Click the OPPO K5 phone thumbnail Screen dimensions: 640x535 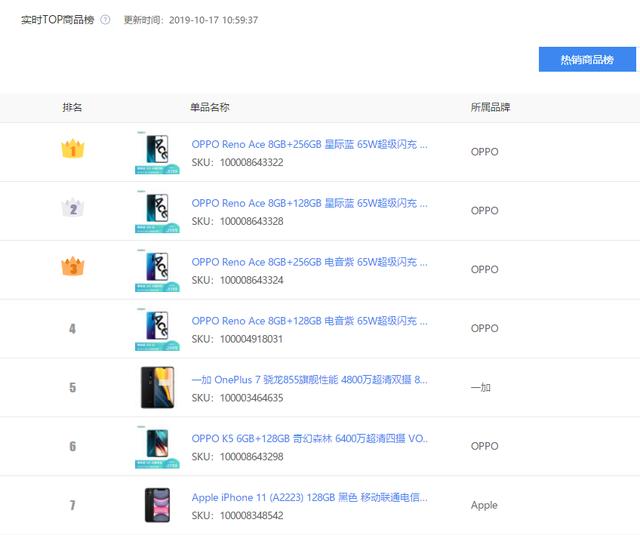pos(157,447)
